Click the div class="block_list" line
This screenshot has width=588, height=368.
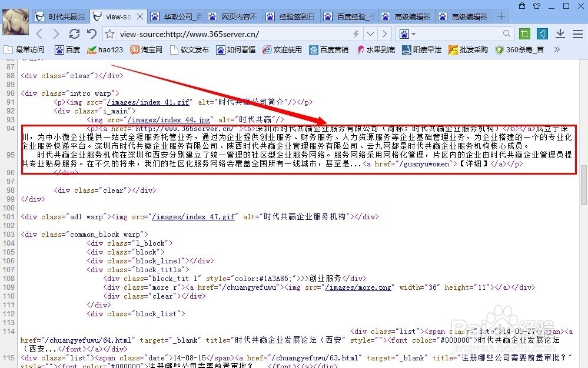136,314
